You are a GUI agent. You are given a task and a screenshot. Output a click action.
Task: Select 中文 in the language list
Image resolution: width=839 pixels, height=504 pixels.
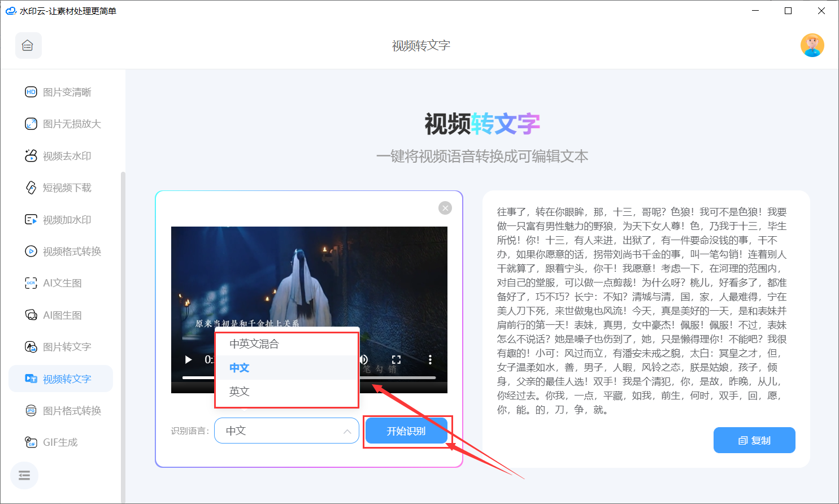point(287,368)
